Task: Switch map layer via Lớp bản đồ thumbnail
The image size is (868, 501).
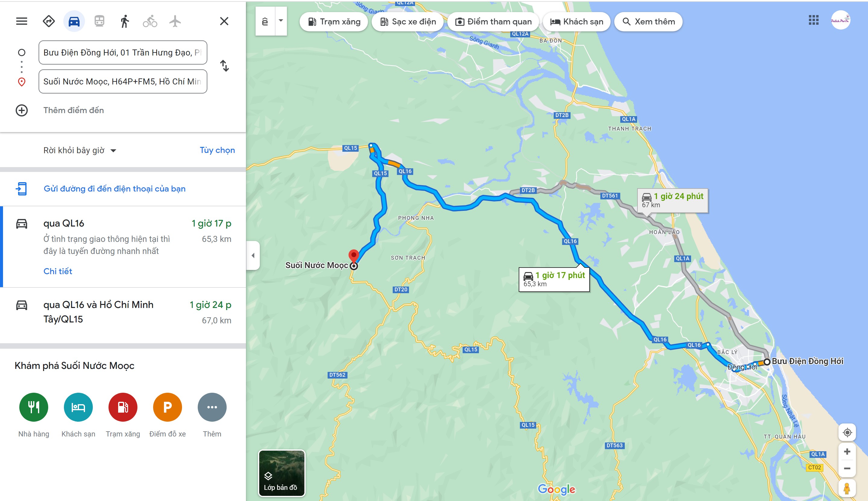Action: [281, 473]
